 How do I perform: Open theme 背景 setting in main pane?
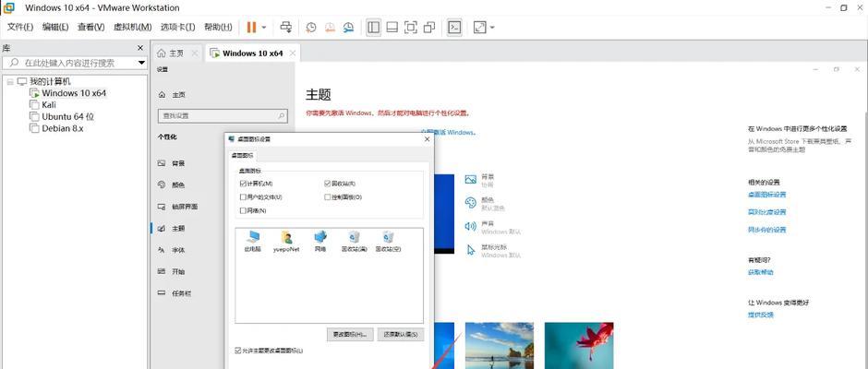(x=479, y=180)
